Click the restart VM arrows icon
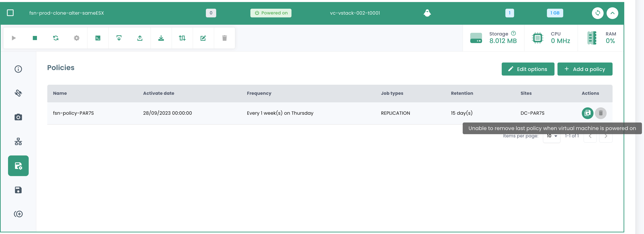This screenshot has width=644, height=234. pos(56,38)
